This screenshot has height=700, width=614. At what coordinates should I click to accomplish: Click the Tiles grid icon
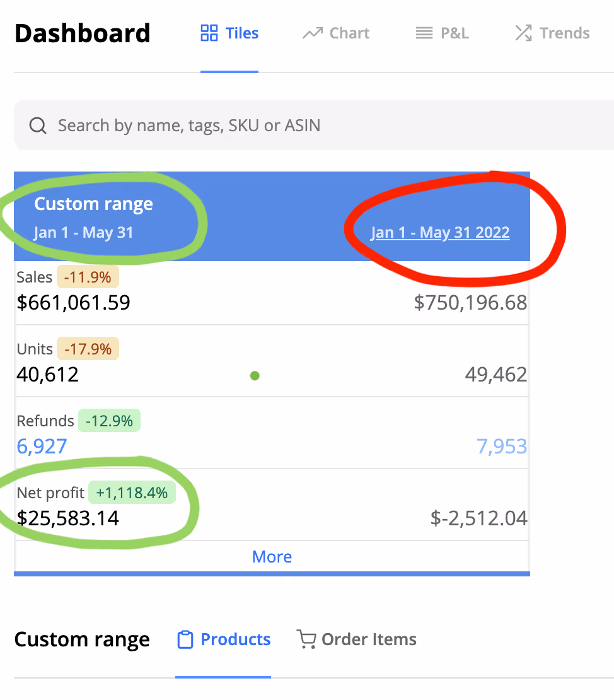coord(209,33)
